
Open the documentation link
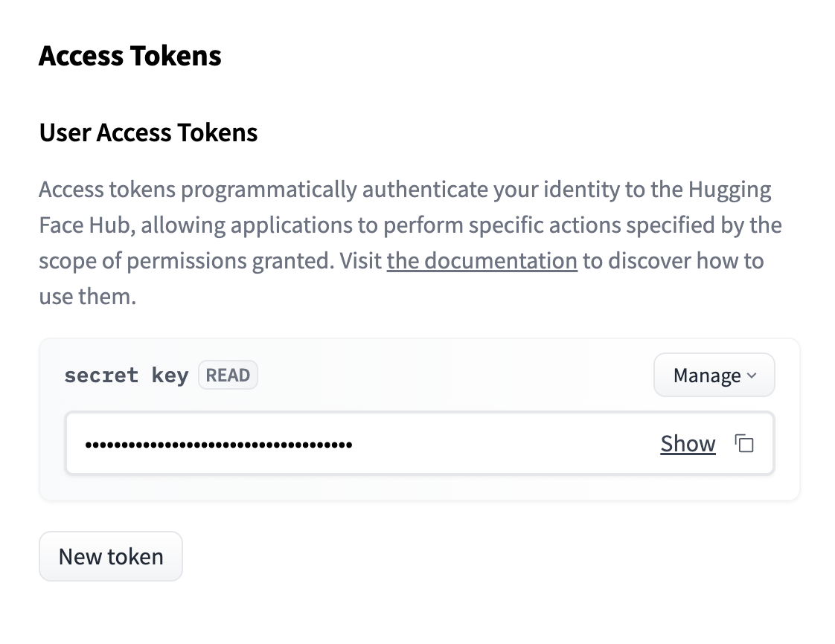coord(482,261)
